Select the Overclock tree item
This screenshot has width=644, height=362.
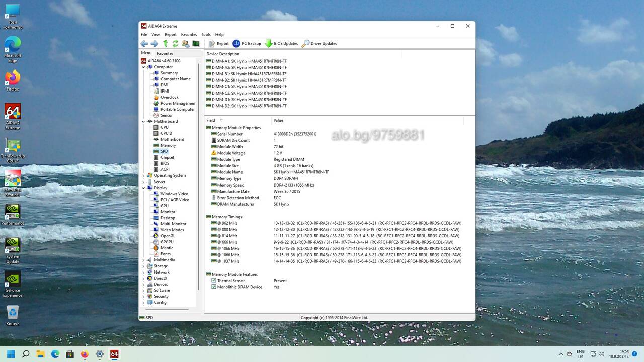[x=169, y=97]
